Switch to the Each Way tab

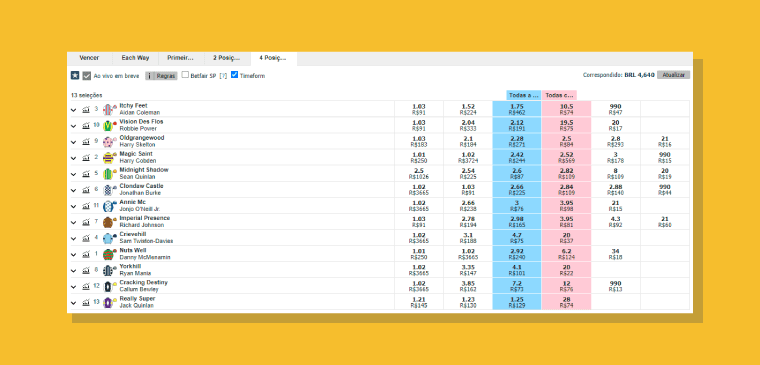click(135, 58)
